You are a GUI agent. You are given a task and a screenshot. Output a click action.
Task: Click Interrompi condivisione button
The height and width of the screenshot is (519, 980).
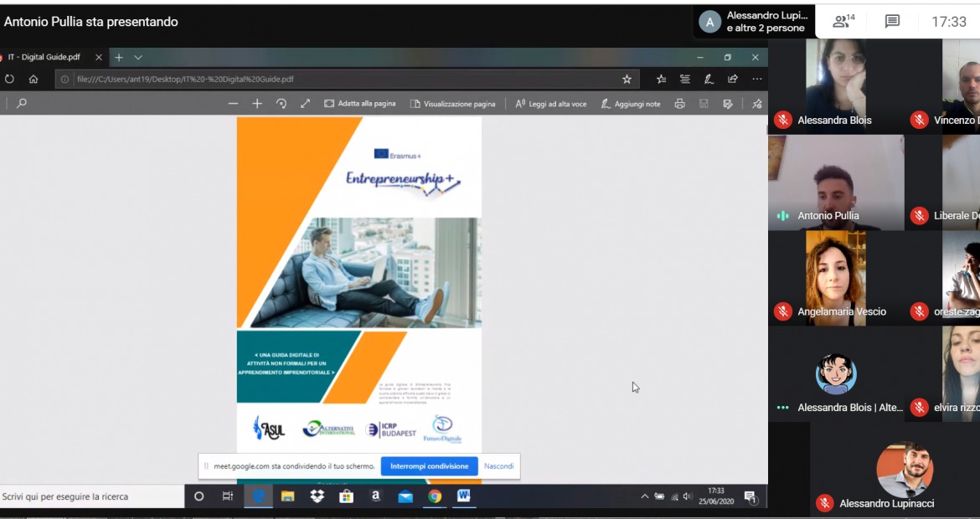[x=430, y=466]
